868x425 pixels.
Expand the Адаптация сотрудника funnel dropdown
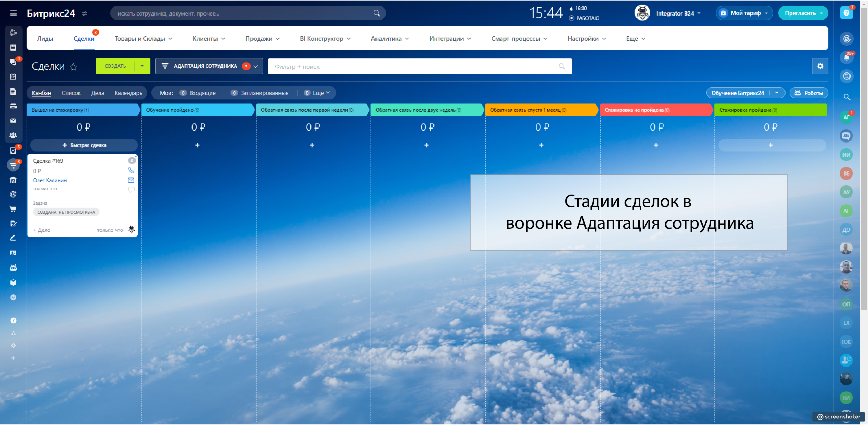(255, 66)
